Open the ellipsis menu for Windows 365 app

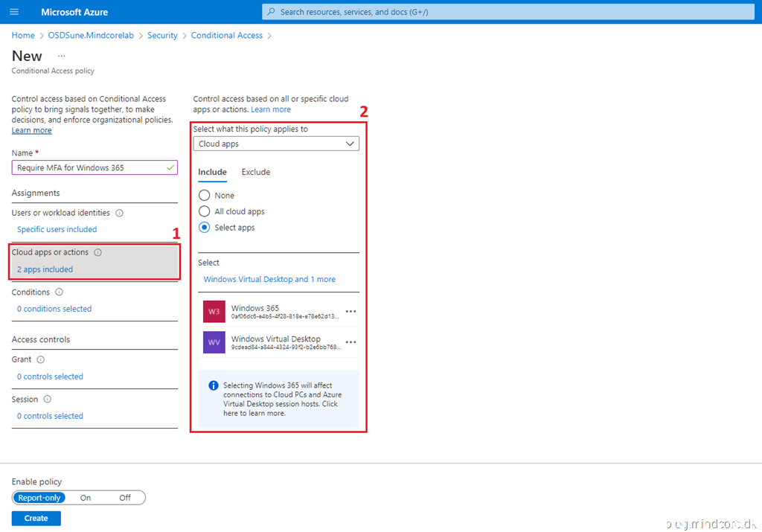tap(350, 311)
